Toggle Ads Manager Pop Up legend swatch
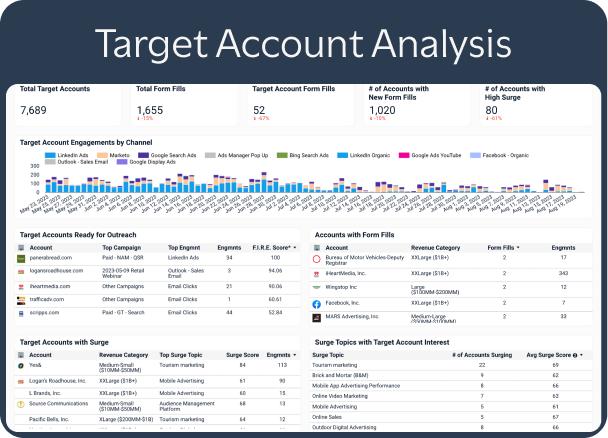 click(210, 155)
